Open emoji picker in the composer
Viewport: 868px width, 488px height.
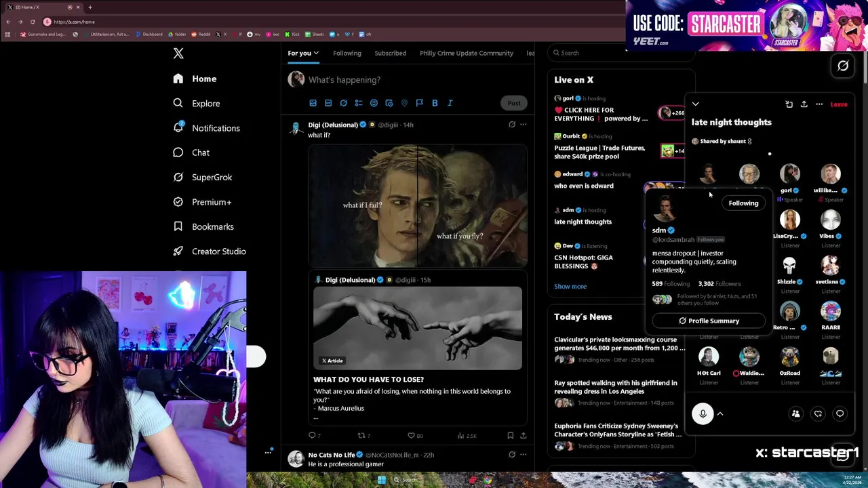tap(374, 103)
